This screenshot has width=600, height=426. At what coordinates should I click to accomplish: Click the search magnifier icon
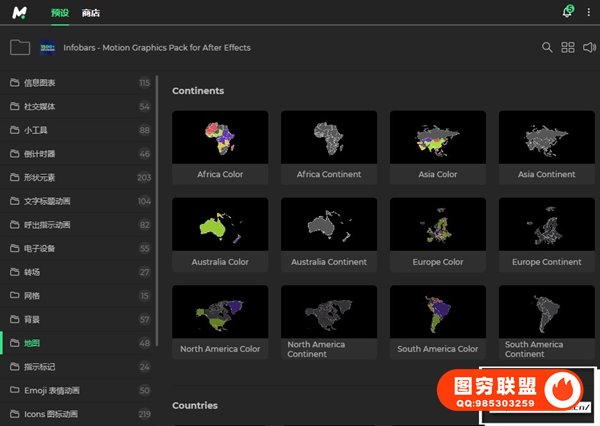(x=547, y=47)
